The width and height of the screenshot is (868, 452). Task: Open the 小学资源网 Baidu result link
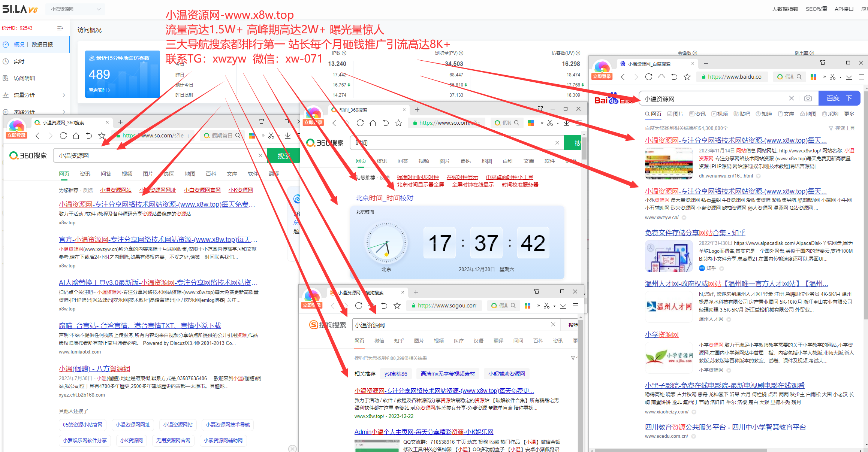click(661, 334)
